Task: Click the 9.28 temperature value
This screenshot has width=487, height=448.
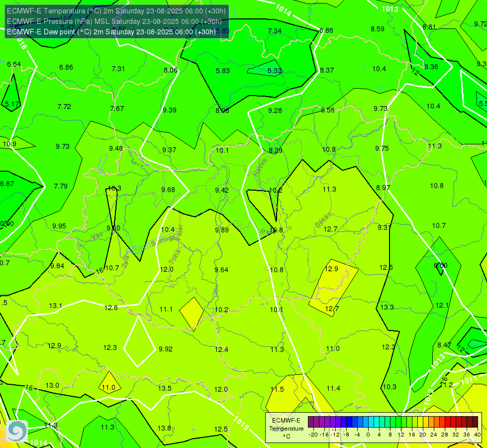Action: coord(275,111)
